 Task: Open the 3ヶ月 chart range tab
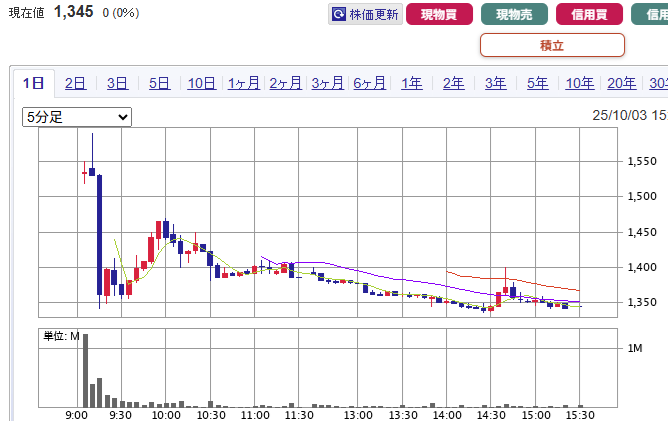327,83
